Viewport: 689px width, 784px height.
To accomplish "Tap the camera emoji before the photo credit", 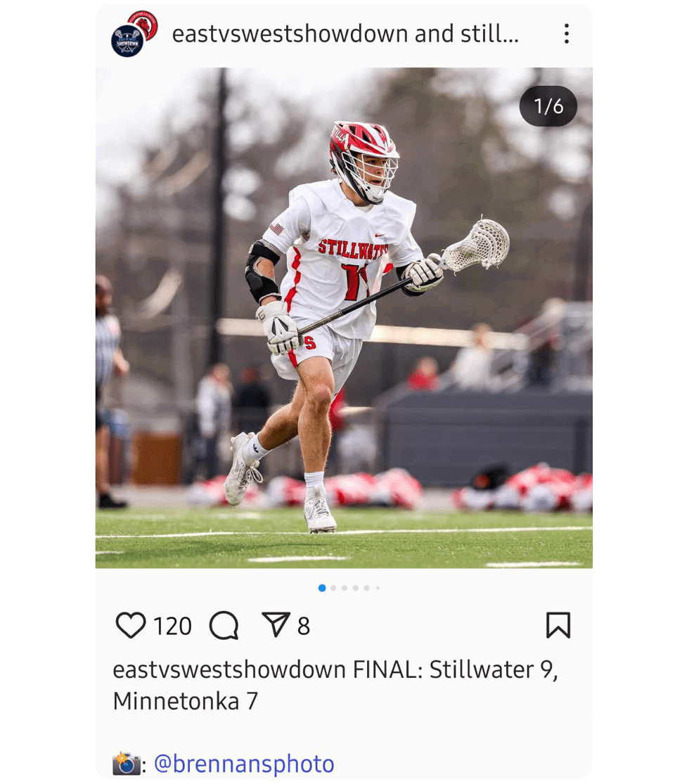I will tap(127, 764).
